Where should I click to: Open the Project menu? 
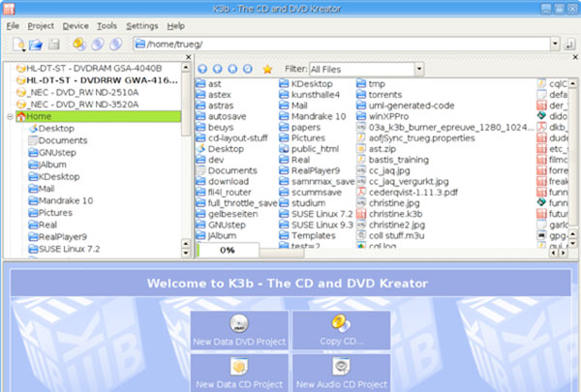coord(41,26)
